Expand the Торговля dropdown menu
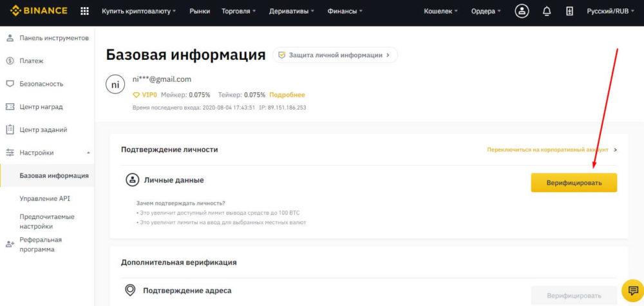This screenshot has width=644, height=306. [x=238, y=11]
